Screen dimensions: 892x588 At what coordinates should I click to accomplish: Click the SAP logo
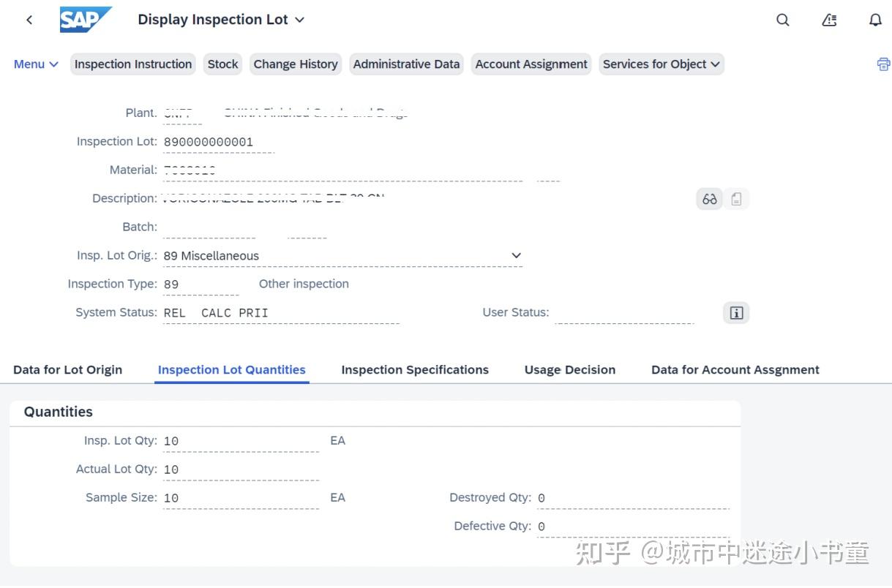click(86, 20)
